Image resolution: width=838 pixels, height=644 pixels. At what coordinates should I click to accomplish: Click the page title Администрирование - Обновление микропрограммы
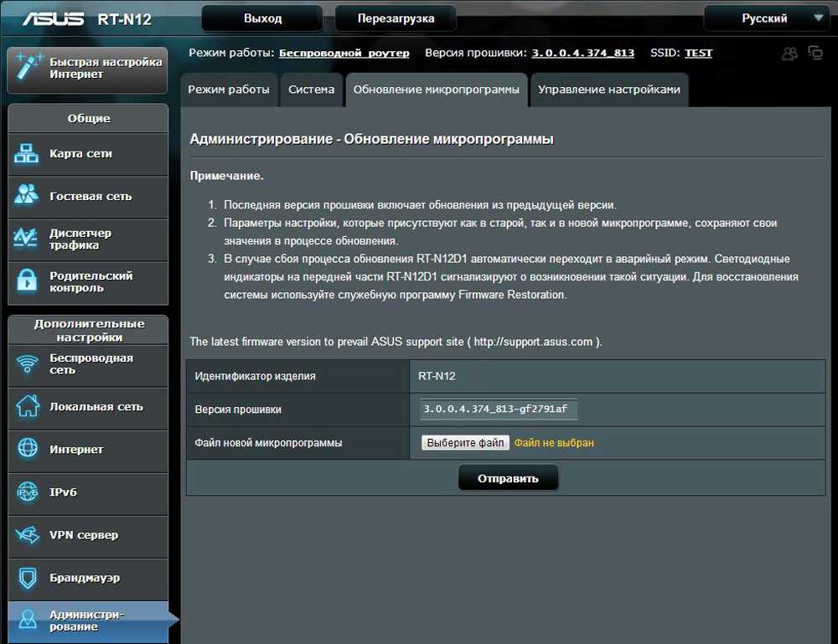tap(372, 139)
